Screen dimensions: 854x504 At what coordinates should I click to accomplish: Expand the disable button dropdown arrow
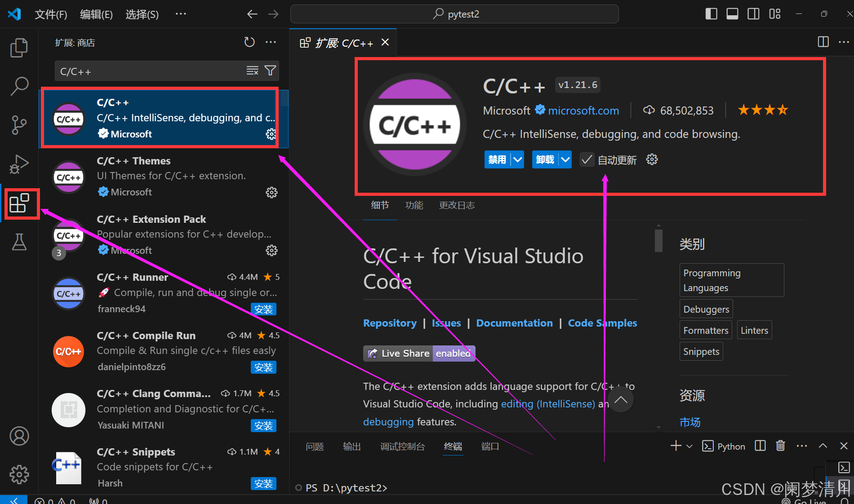pos(518,159)
